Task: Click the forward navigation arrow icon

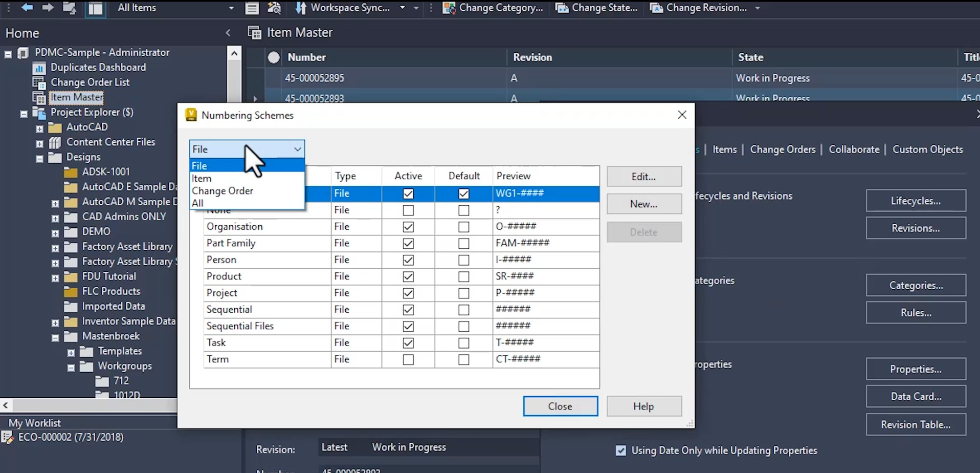Action: coord(48,8)
